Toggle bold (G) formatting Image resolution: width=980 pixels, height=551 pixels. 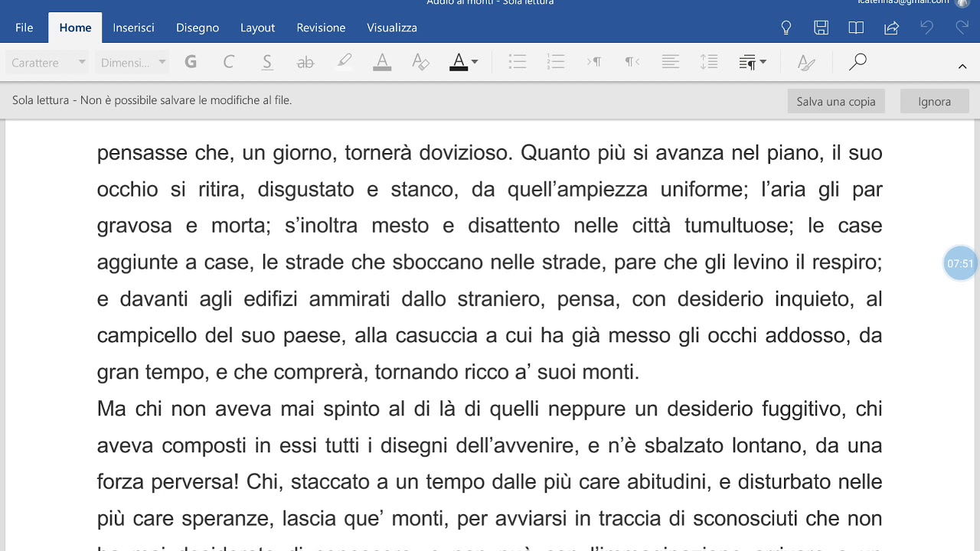(191, 63)
